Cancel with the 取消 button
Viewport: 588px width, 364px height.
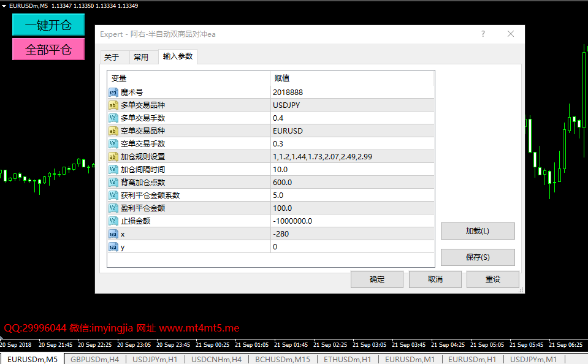pos(435,279)
